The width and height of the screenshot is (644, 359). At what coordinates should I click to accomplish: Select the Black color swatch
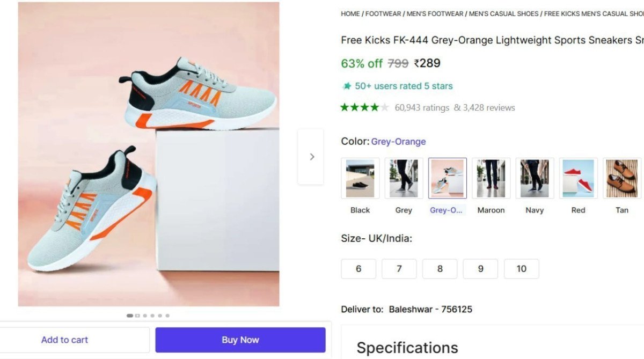(360, 178)
